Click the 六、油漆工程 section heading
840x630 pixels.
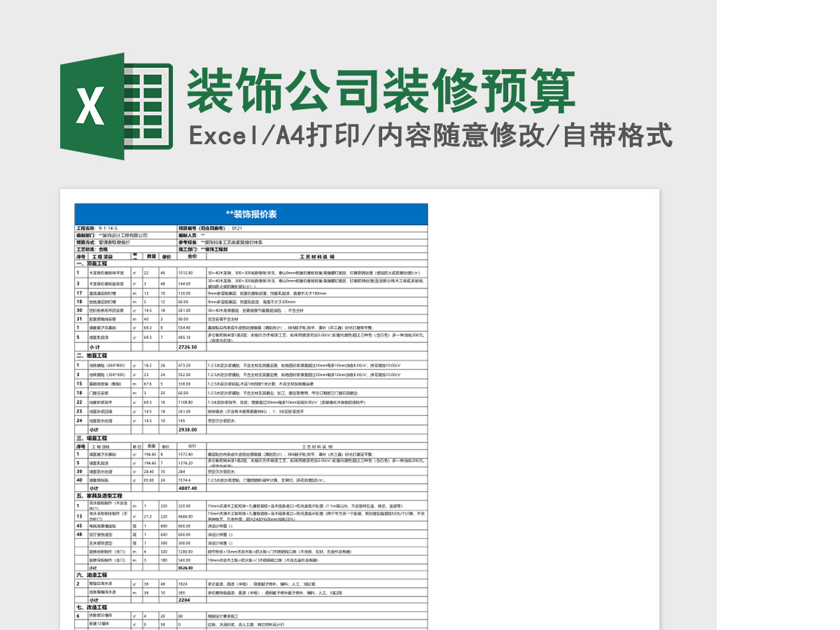point(92,575)
